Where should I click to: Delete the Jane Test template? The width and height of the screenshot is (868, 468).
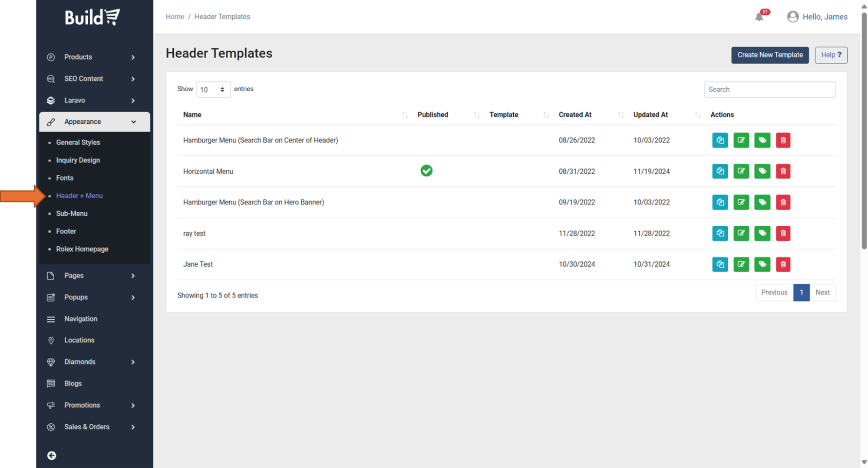pos(783,264)
